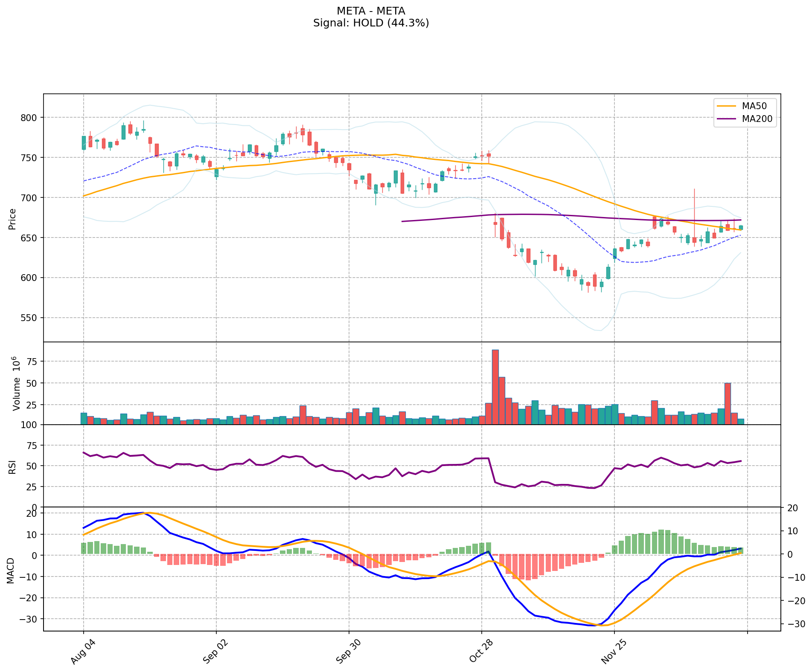The image size is (812, 672).
Task: Click the 800 price axis tick label
Action: point(30,118)
